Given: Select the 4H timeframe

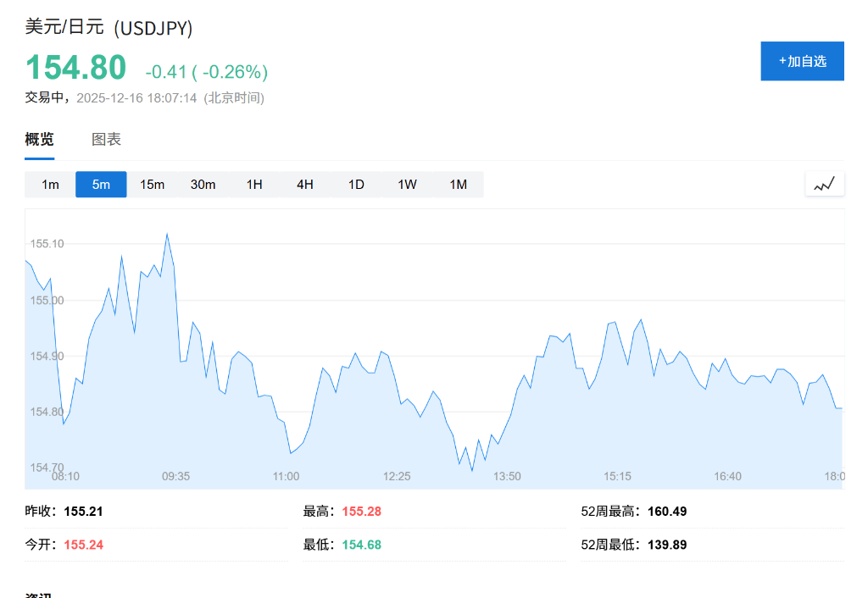Looking at the screenshot, I should click(305, 185).
